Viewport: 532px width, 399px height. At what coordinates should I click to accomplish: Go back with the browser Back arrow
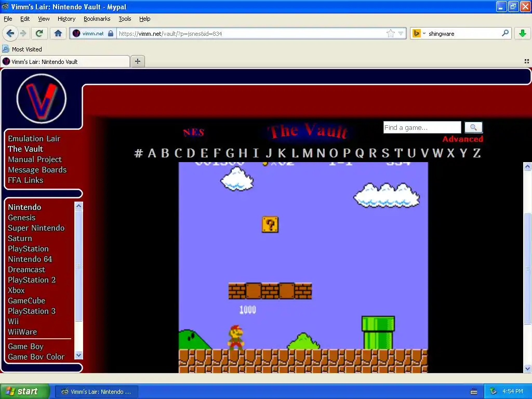pyautogui.click(x=10, y=33)
